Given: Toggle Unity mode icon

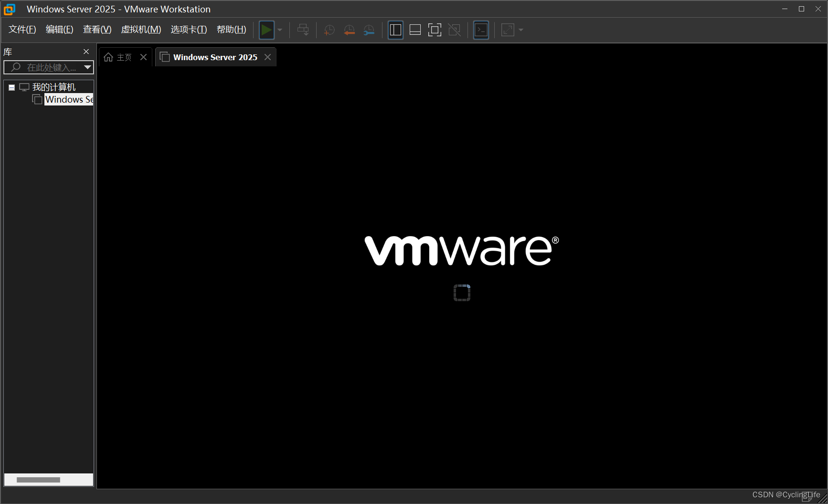Looking at the screenshot, I should click(x=455, y=30).
